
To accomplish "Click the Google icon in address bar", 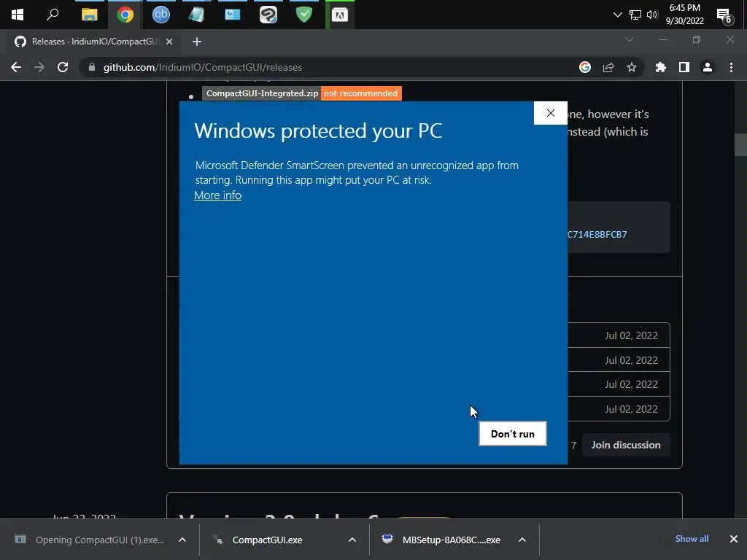I will [x=585, y=67].
